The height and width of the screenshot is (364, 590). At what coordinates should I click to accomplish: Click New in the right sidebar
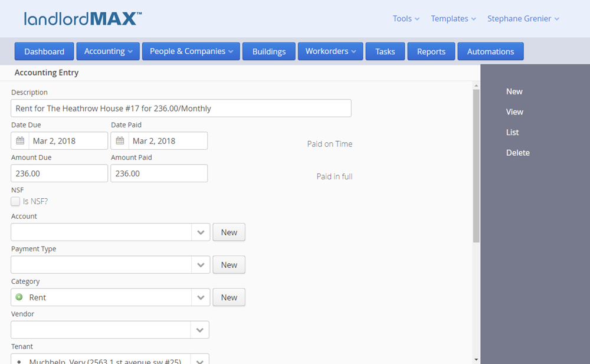(514, 91)
